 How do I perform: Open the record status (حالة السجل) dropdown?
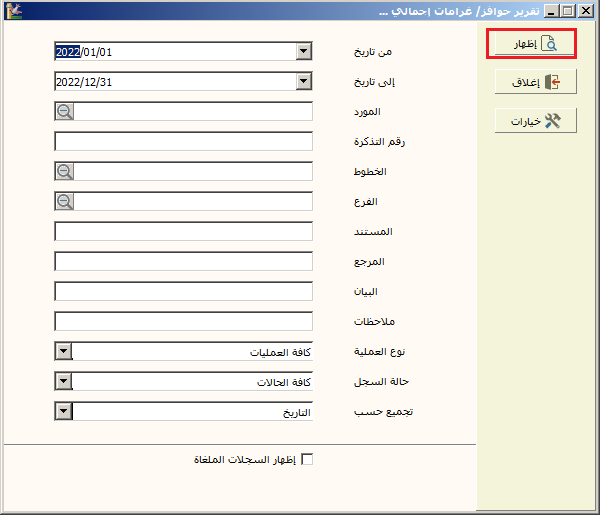(64, 382)
